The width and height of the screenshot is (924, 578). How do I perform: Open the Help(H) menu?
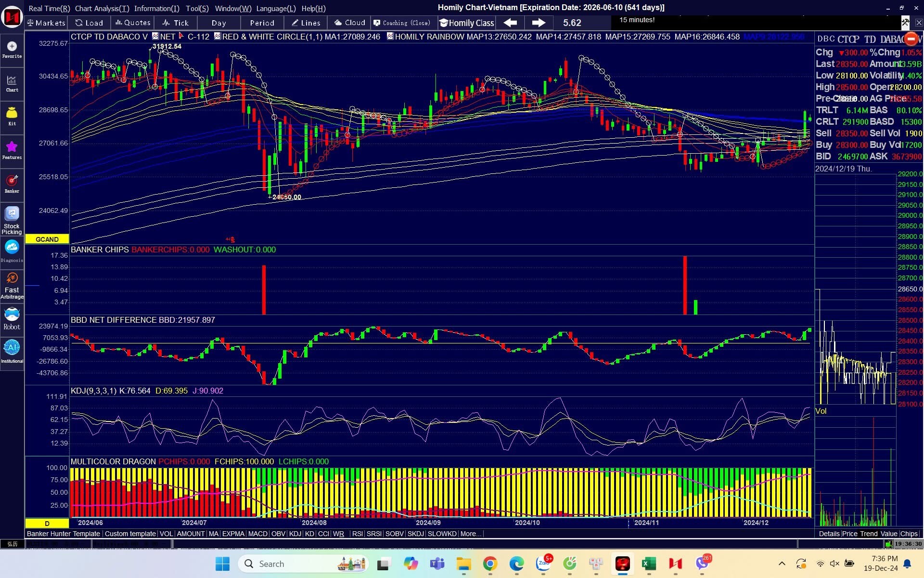(x=313, y=8)
